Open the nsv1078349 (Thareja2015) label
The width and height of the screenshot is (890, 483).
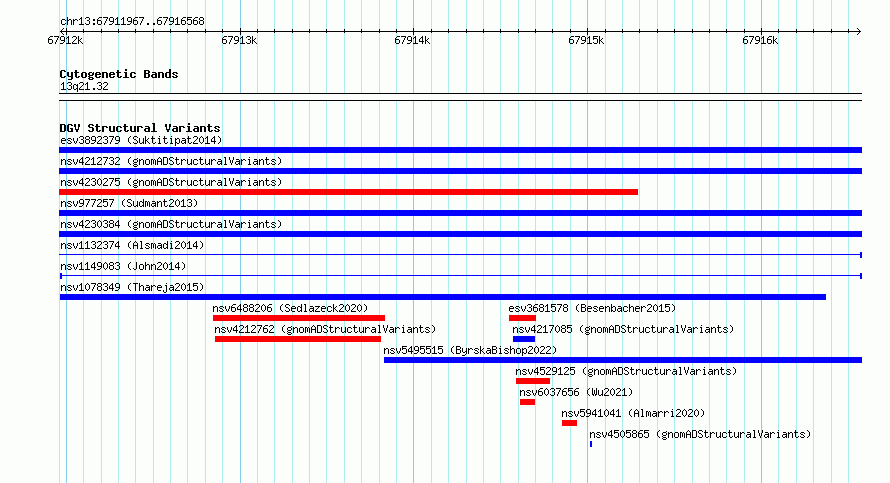click(x=132, y=287)
